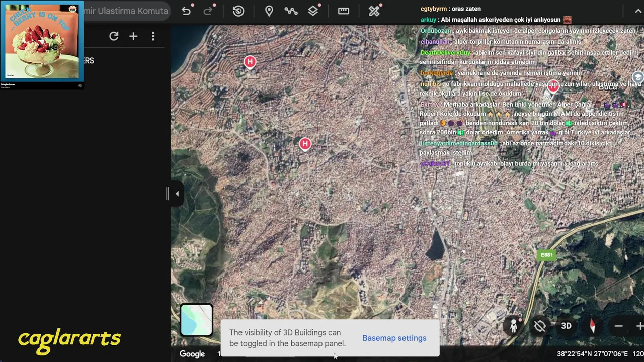The height and width of the screenshot is (362, 644).
Task: Click the hospital marker near Buca label
Action: click(553, 87)
